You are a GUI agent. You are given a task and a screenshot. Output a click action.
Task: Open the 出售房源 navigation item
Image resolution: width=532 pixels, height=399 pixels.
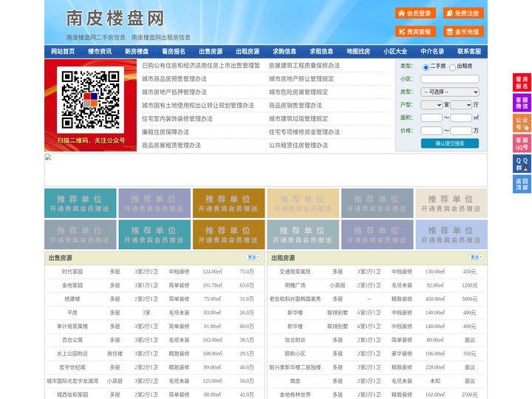click(211, 52)
